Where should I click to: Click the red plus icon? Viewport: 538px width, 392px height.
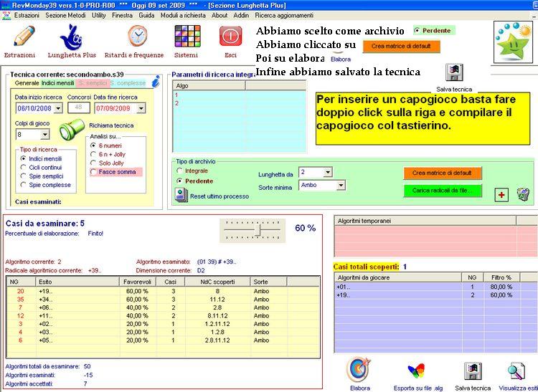pyautogui.click(x=501, y=195)
